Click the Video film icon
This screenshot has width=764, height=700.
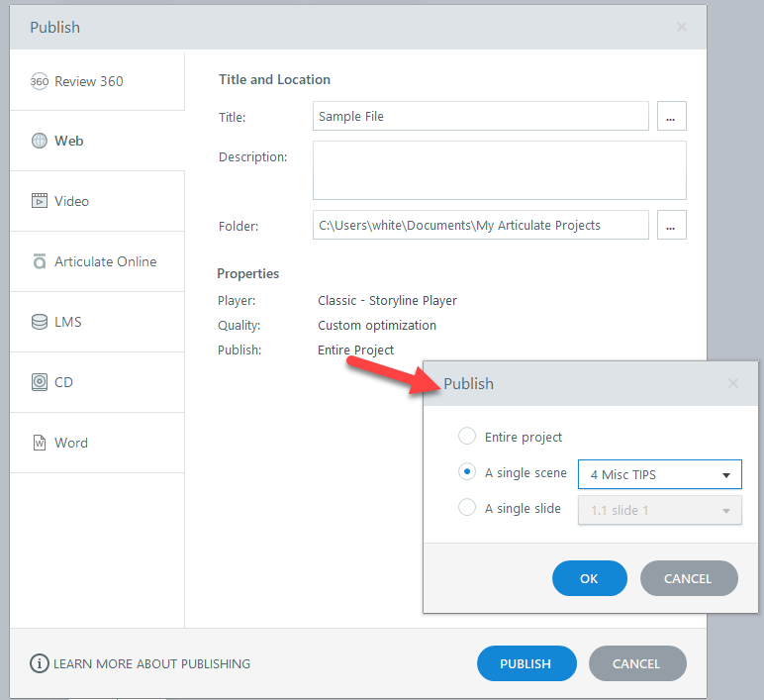tap(40, 201)
